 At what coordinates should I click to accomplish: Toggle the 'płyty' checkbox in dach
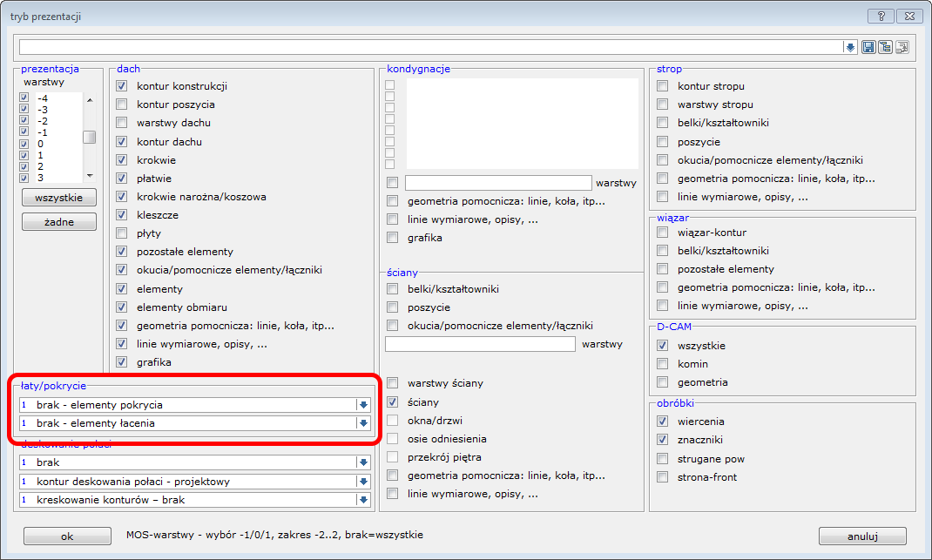(122, 233)
